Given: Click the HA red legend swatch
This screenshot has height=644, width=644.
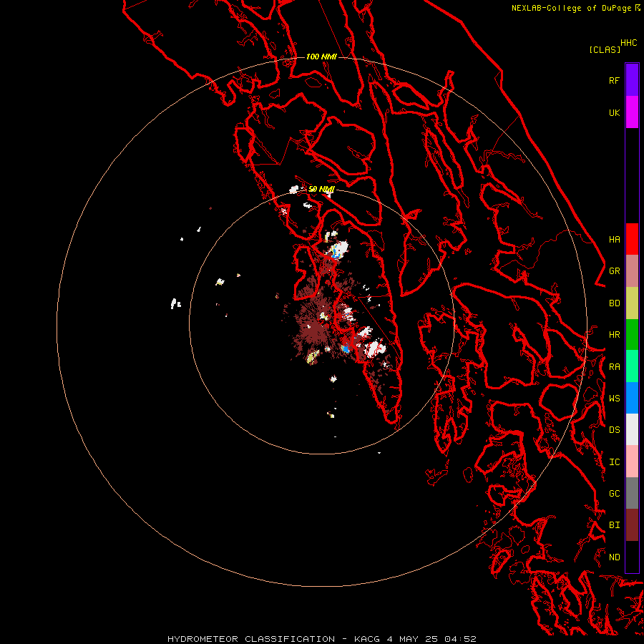Looking at the screenshot, I should click(632, 239).
